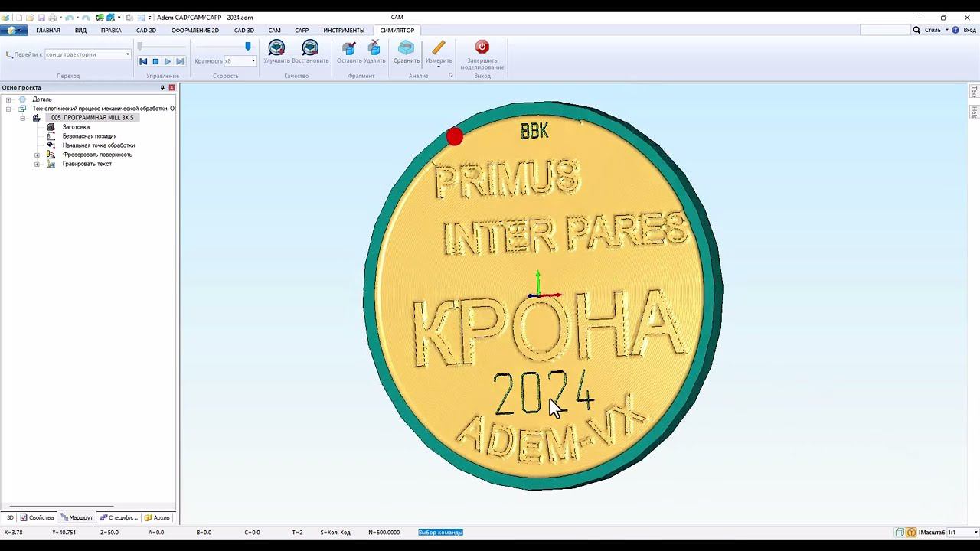Open the ОФОРМЛЕНИЕ 2D ribbon tab

pos(195,31)
